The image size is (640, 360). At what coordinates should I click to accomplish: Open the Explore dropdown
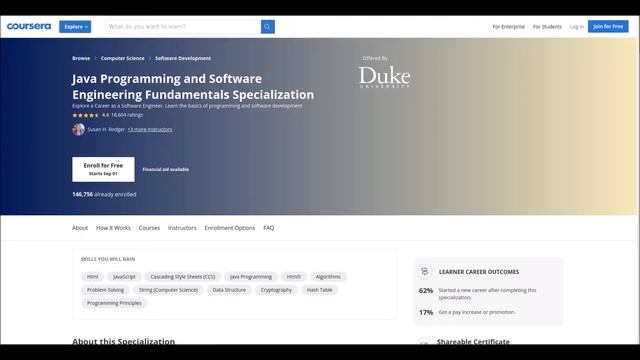(x=75, y=27)
